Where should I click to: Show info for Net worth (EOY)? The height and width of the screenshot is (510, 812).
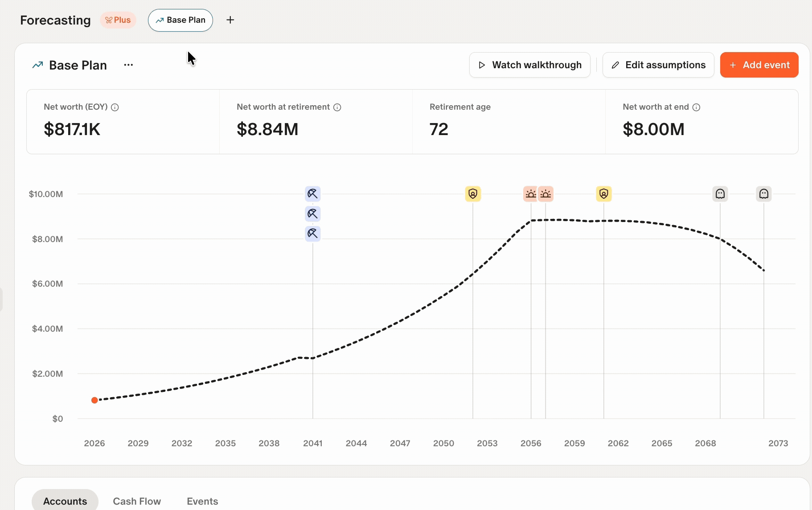(x=115, y=107)
